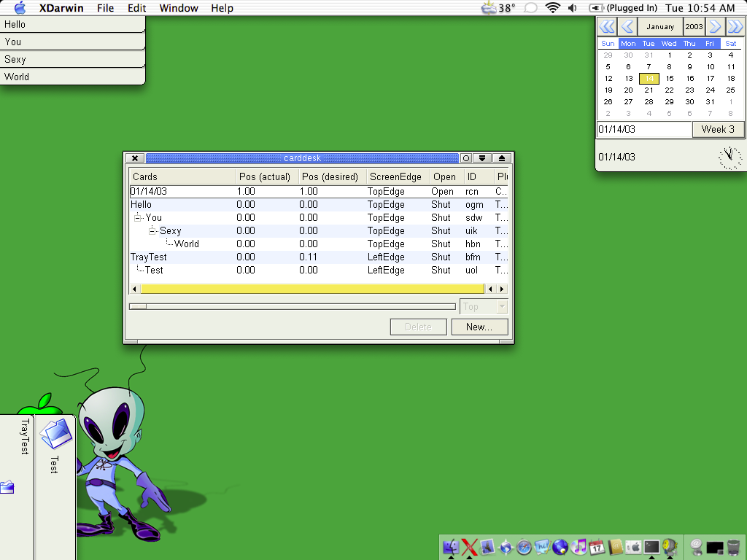Open the Help menu
Screen dimensions: 747x560
(222, 8)
